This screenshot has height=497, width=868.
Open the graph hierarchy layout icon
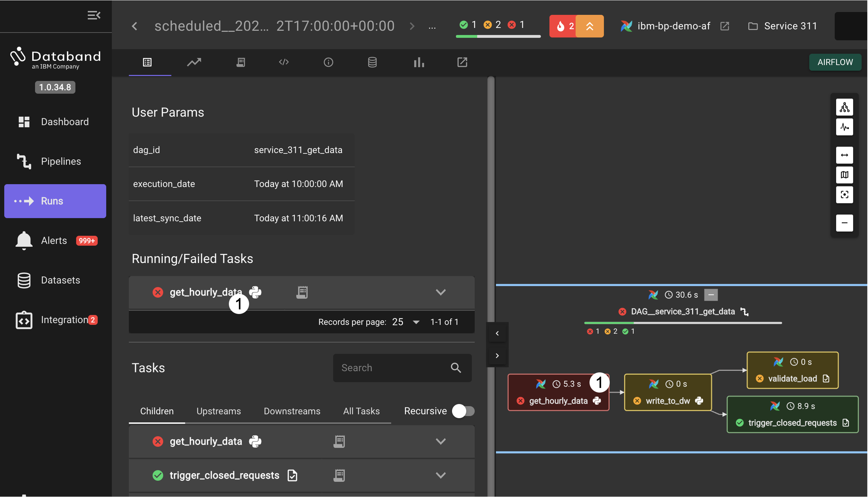(844, 107)
